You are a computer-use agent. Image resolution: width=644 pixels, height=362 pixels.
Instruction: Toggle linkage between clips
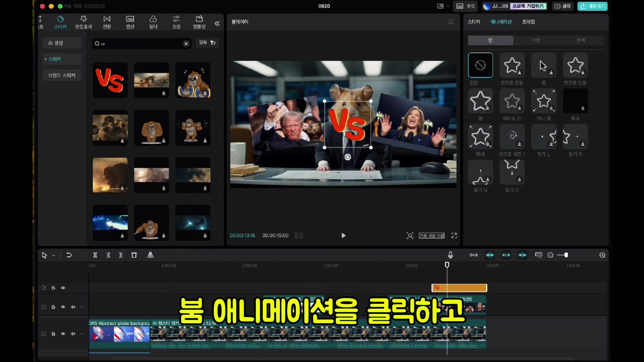point(506,255)
